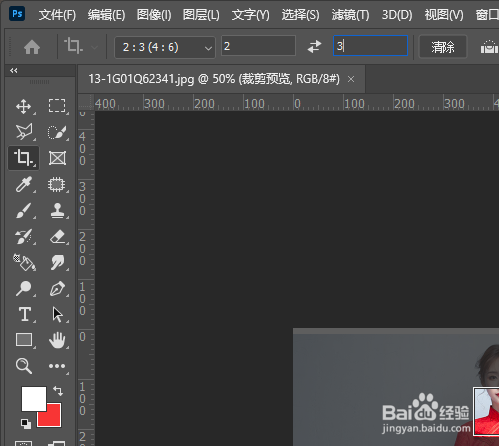Select the Horizontal Type tool
This screenshot has width=499, height=446.
pos(25,314)
